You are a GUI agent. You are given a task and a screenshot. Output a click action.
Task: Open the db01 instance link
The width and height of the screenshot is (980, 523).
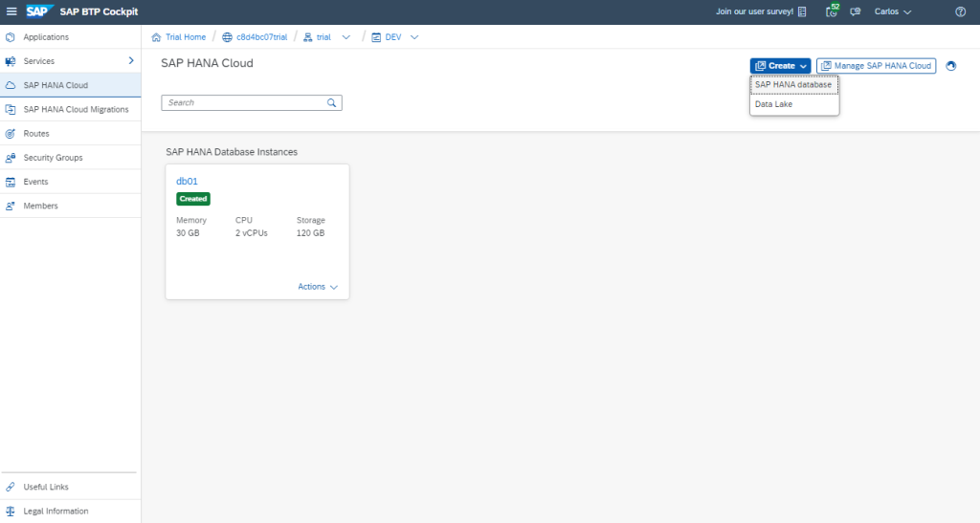coord(187,181)
